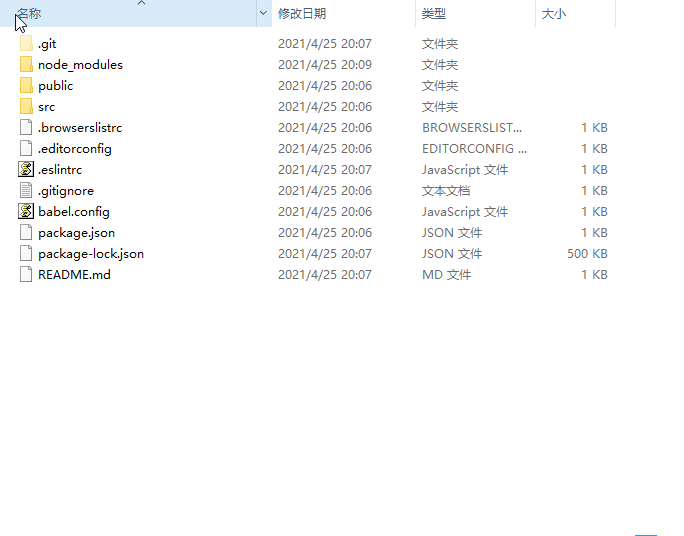
Task: Click the .eslintrc JavaScript file icon
Action: pos(26,169)
